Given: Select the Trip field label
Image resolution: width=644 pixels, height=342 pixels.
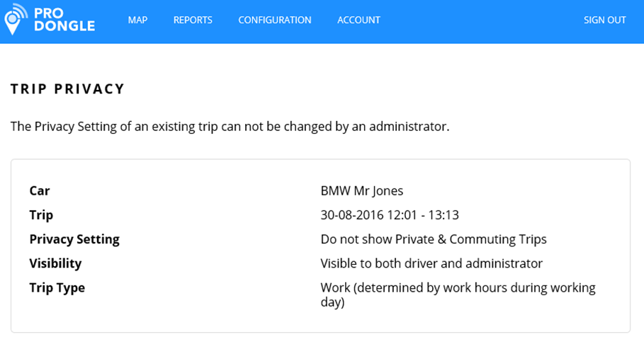Looking at the screenshot, I should pyautogui.click(x=41, y=215).
